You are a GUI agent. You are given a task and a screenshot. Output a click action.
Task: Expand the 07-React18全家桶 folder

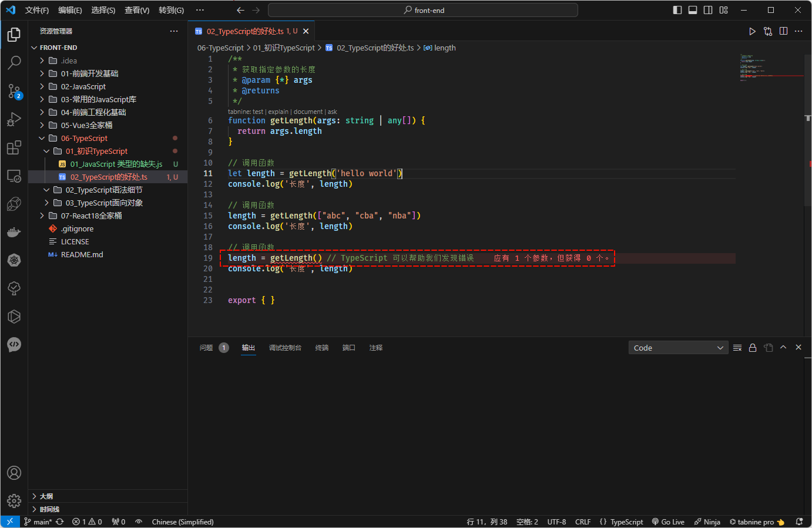click(91, 216)
